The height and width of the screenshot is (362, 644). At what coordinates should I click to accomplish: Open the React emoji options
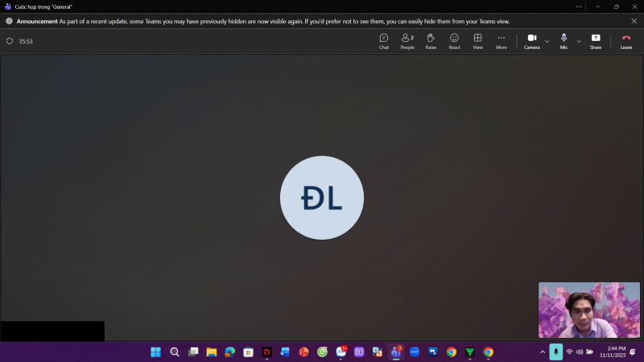[454, 41]
